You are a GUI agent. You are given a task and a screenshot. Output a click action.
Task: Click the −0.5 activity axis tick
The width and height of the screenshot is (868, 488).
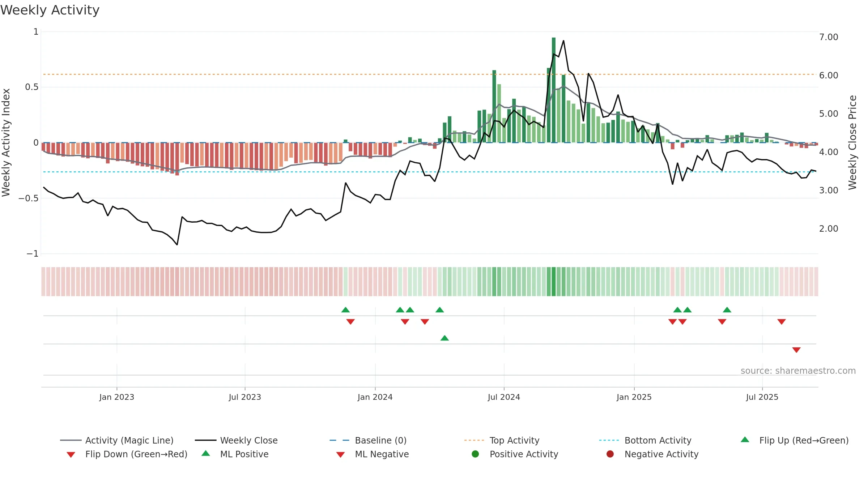tap(29, 198)
